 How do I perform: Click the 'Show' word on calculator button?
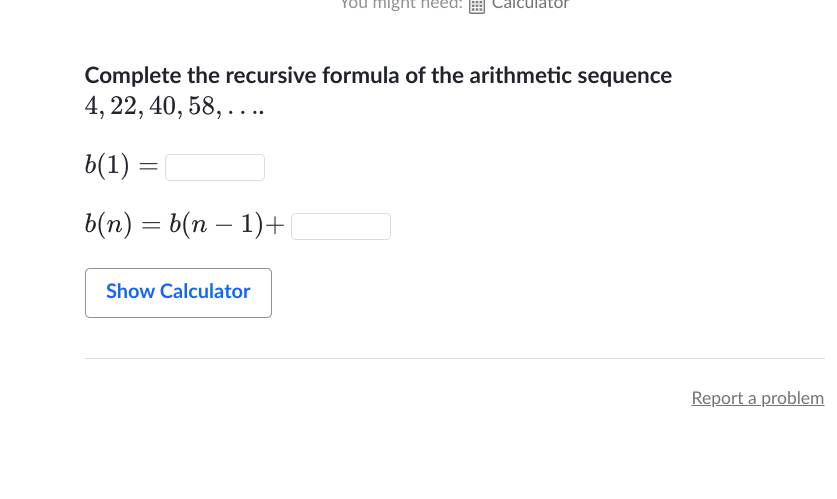coord(130,292)
